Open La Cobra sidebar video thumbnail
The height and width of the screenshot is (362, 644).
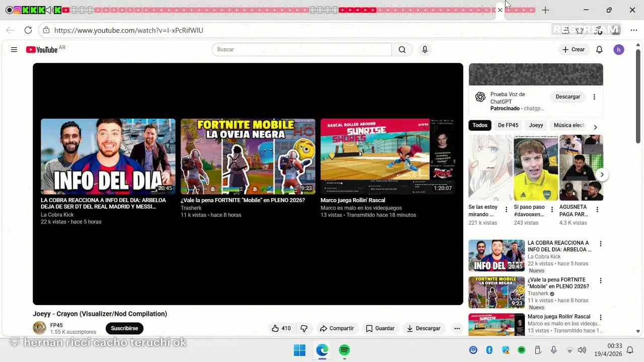[x=497, y=255]
